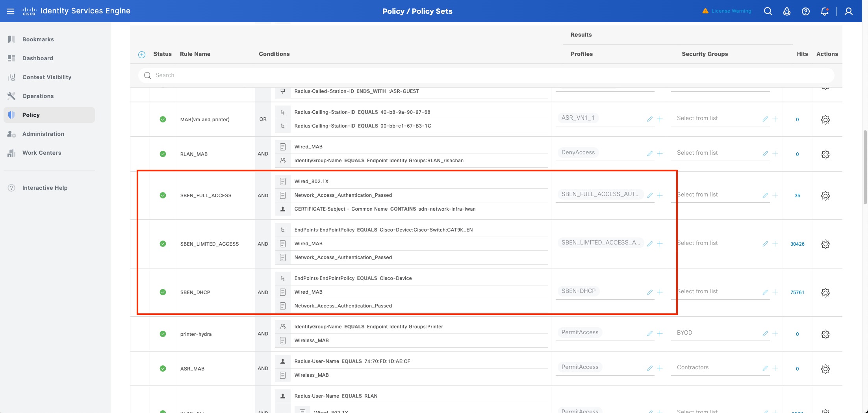Click the License Warning link
The height and width of the screenshot is (413, 868).
tap(731, 11)
